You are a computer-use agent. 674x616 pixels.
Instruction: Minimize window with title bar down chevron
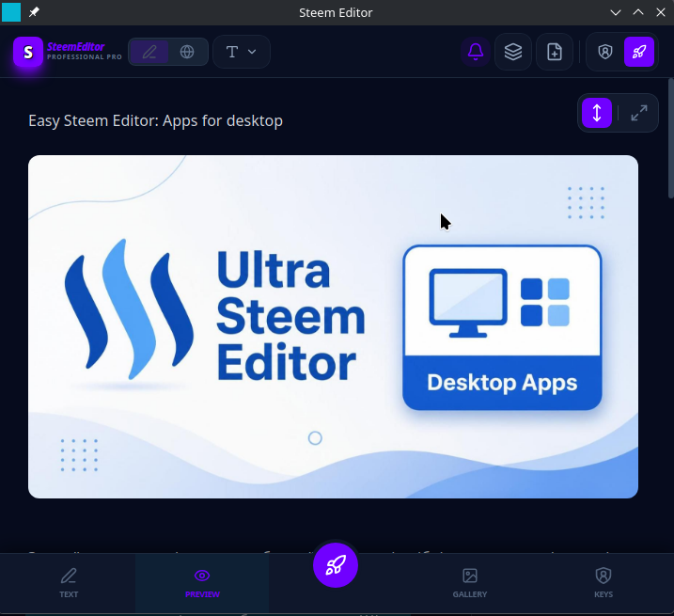[616, 12]
